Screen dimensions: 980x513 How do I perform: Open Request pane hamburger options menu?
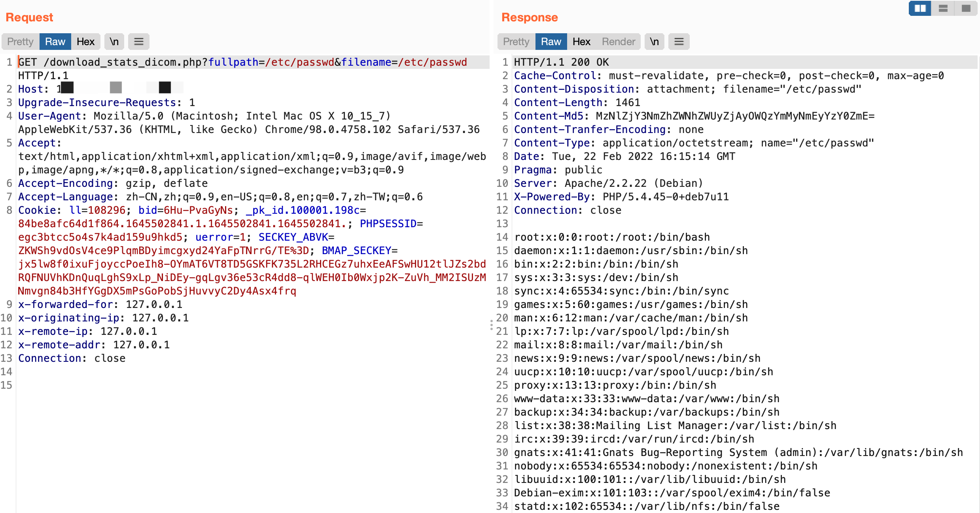click(138, 42)
